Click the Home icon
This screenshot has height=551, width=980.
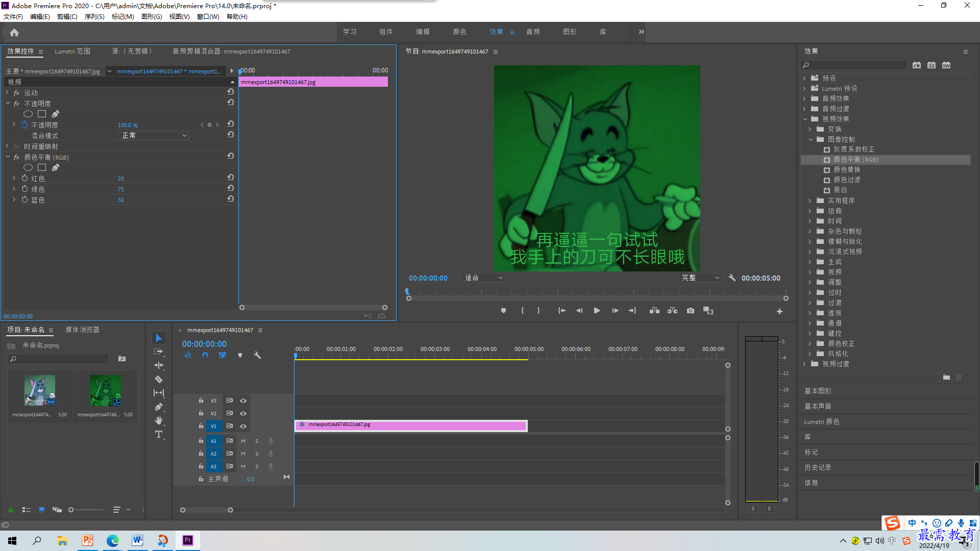(x=14, y=32)
